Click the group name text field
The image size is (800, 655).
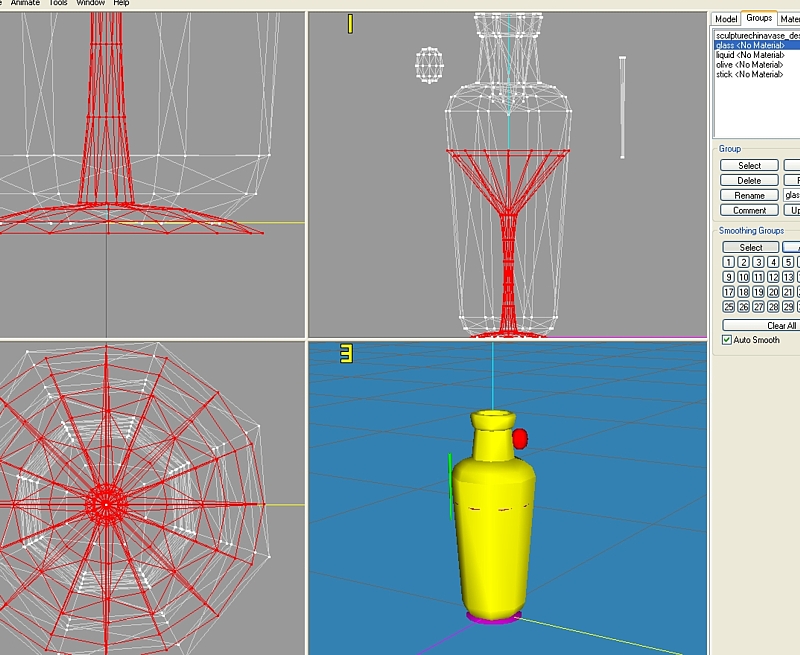[x=791, y=195]
